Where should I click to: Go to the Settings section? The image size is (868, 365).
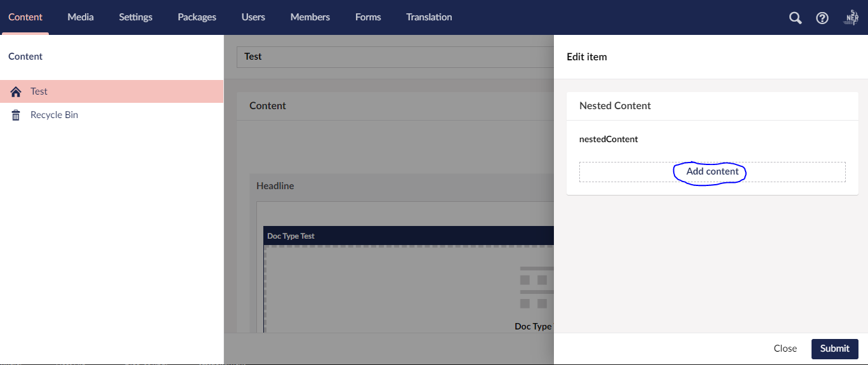[136, 17]
